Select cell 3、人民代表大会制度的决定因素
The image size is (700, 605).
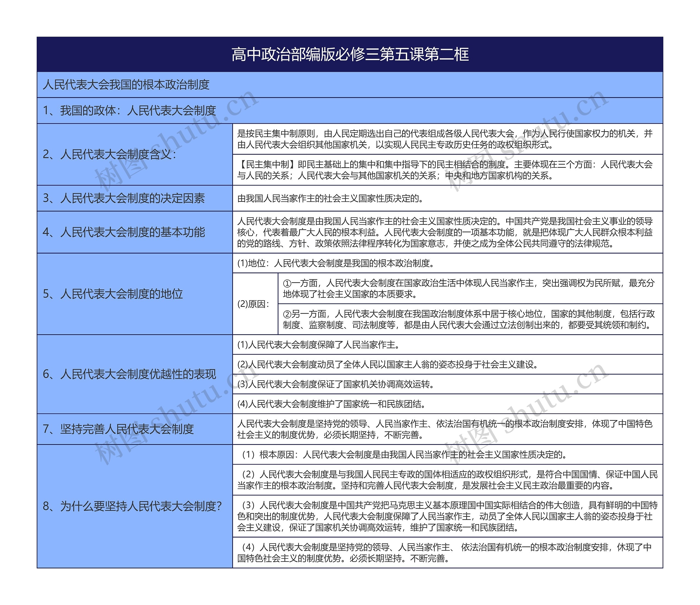click(135, 198)
